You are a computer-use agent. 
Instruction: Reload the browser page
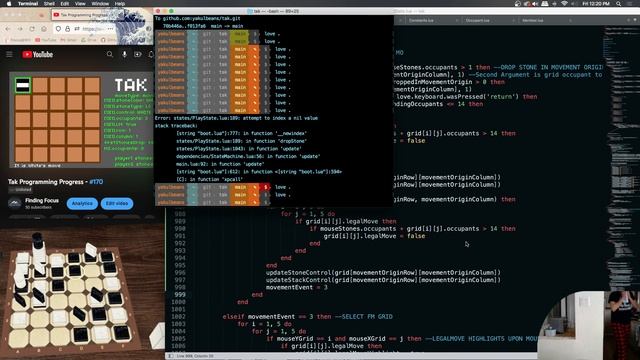pyautogui.click(x=32, y=29)
